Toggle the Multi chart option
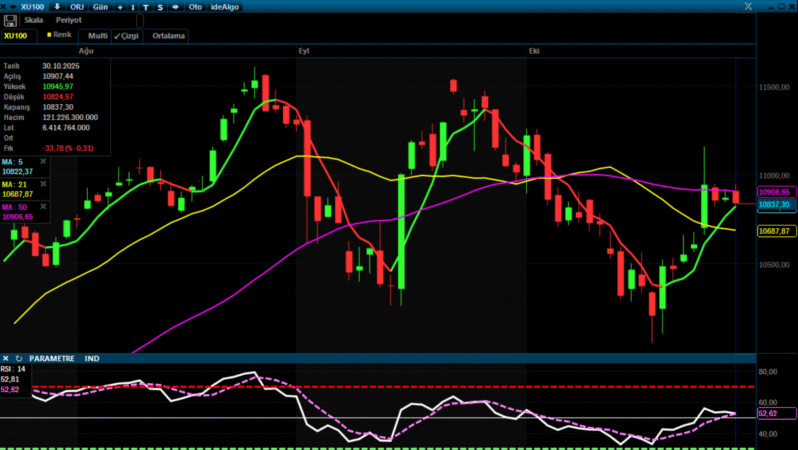The height and width of the screenshot is (450, 798). [x=97, y=35]
